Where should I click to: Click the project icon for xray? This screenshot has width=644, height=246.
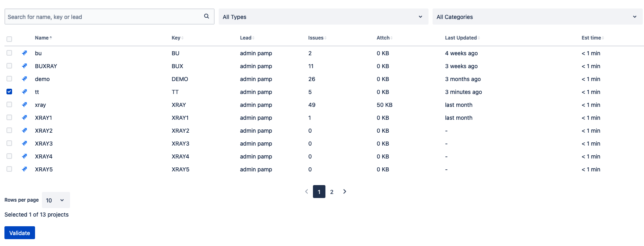pos(25,105)
